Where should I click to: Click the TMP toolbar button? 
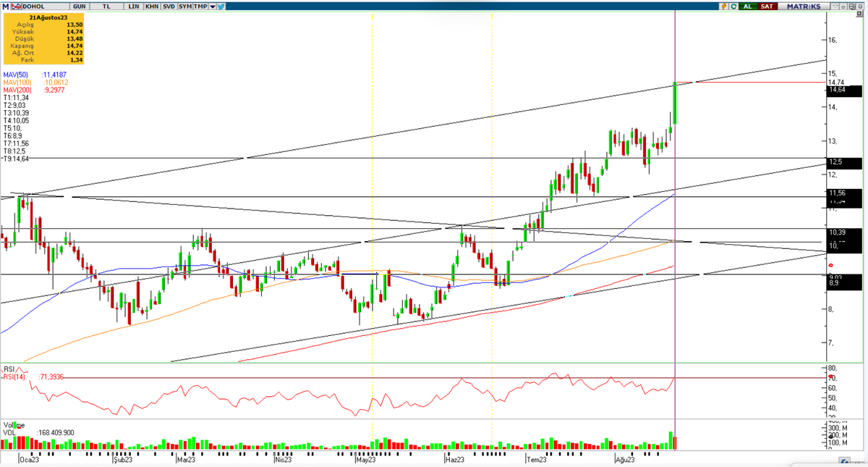tap(200, 7)
